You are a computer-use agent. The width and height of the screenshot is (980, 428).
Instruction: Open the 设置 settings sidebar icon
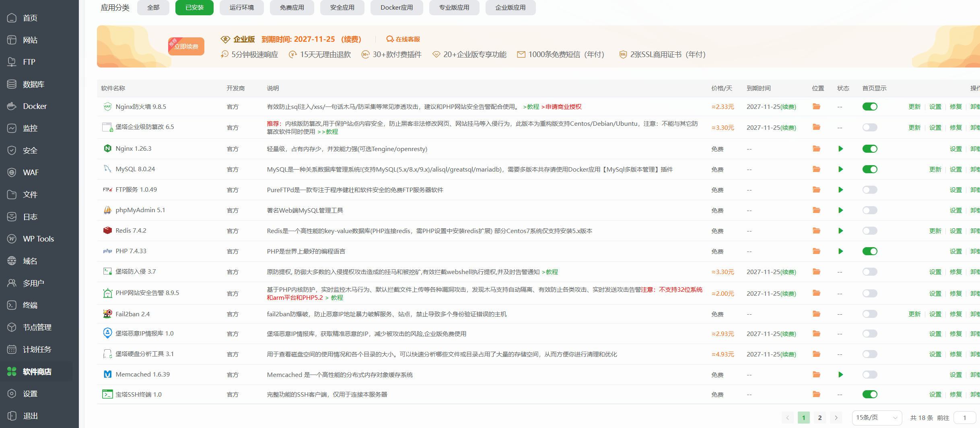click(x=12, y=393)
